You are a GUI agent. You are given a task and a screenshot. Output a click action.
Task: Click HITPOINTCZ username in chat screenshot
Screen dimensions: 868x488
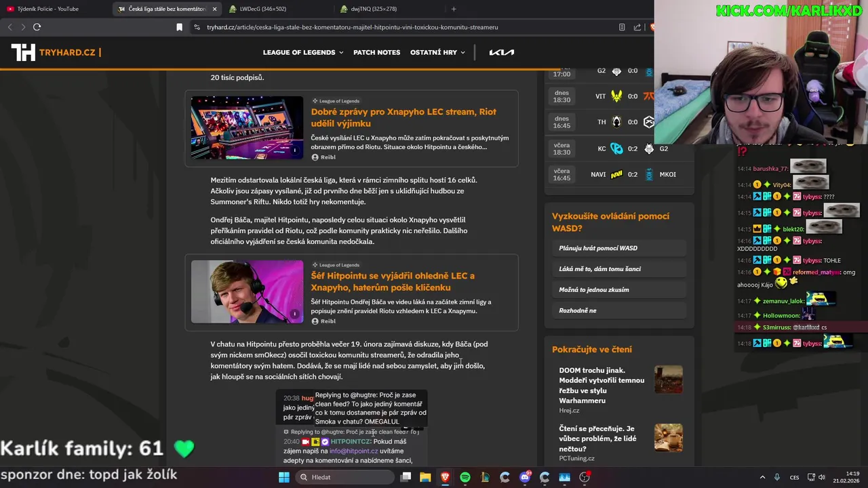tap(350, 442)
